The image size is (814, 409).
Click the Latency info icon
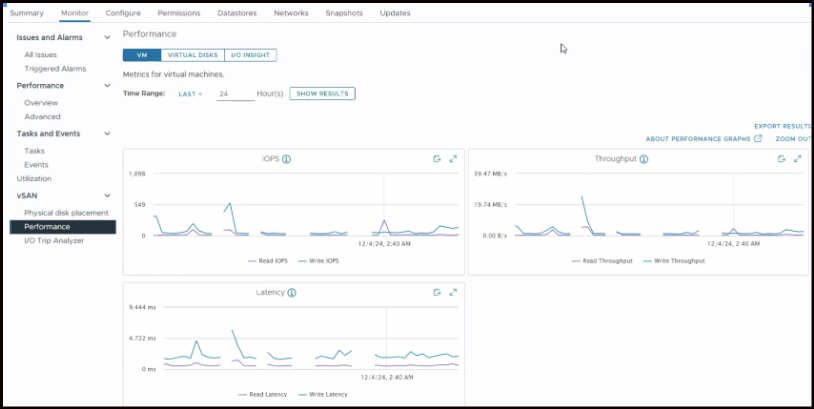tap(291, 293)
